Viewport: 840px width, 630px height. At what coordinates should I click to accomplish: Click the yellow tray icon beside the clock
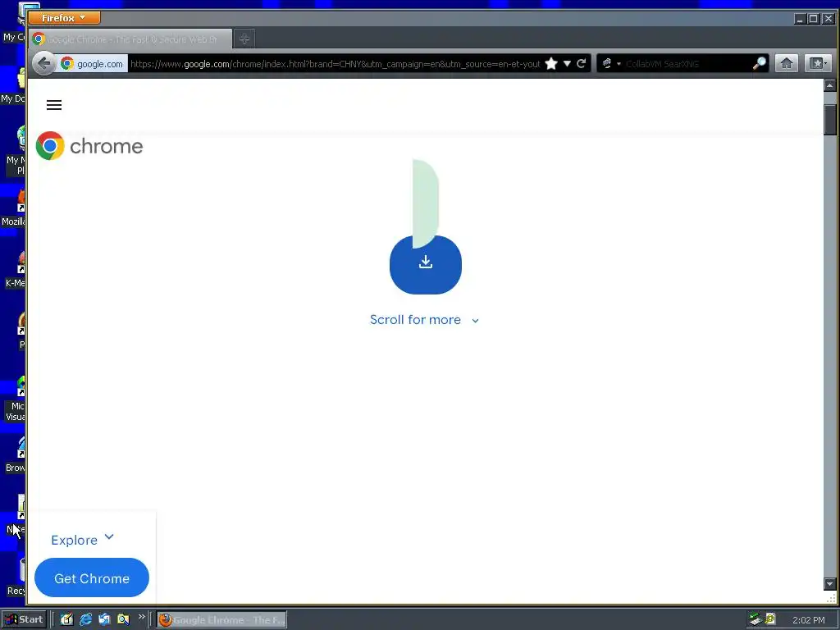coord(770,619)
